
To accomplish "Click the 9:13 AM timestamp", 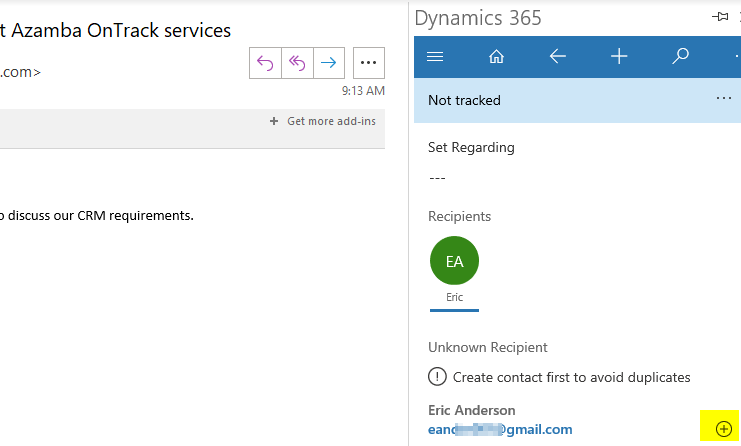I will (x=363, y=91).
